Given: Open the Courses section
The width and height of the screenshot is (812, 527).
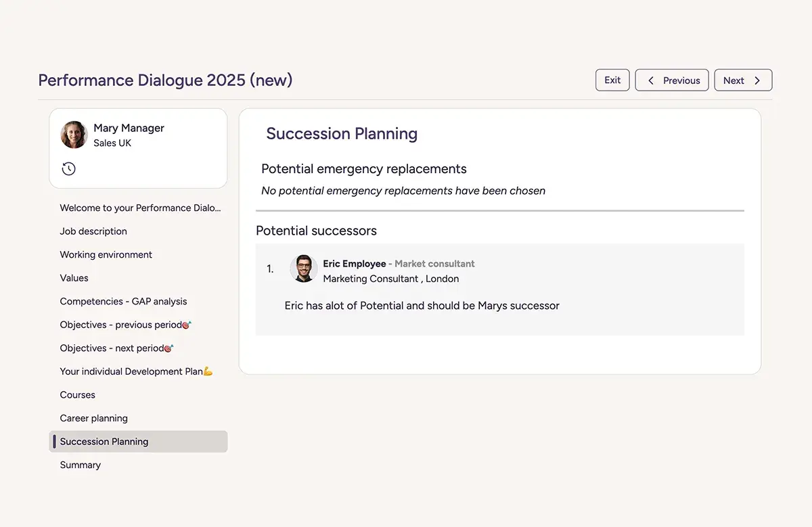Looking at the screenshot, I should tap(77, 394).
